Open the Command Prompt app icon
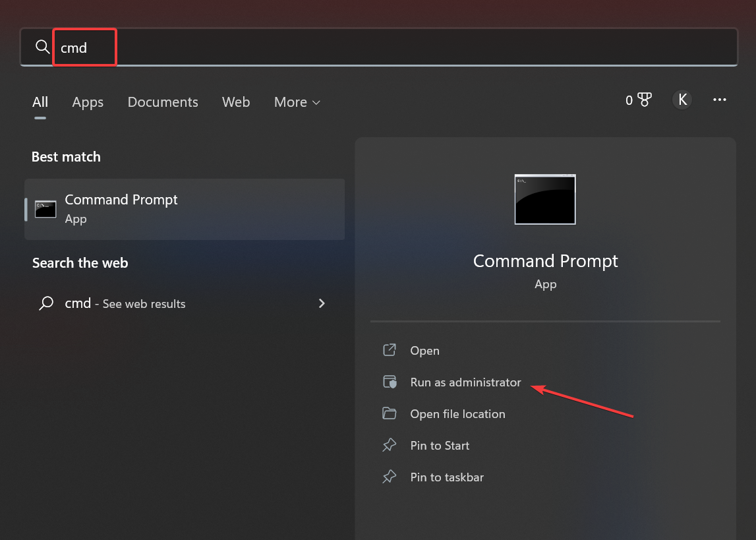This screenshot has height=540, width=756. (45, 208)
